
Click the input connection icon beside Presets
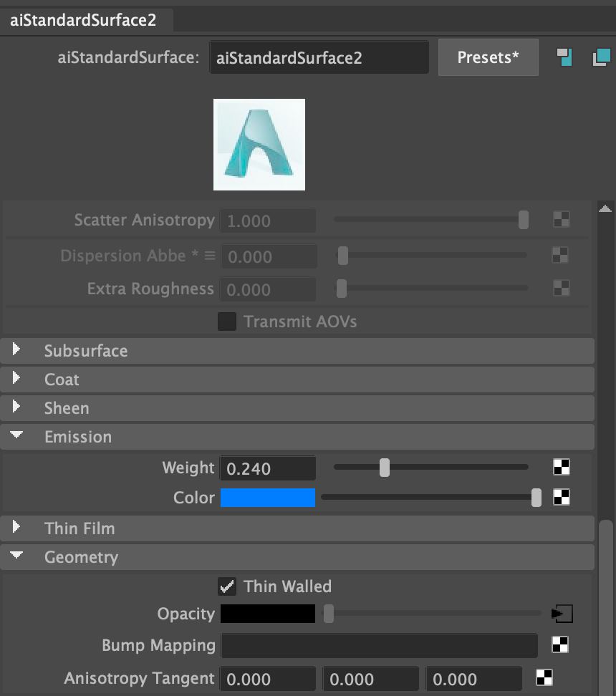pos(564,57)
